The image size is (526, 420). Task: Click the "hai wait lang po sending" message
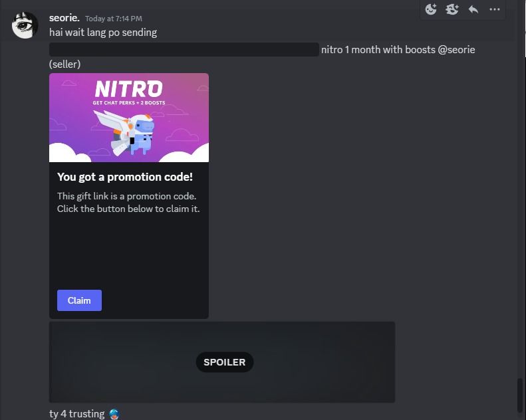pyautogui.click(x=103, y=33)
